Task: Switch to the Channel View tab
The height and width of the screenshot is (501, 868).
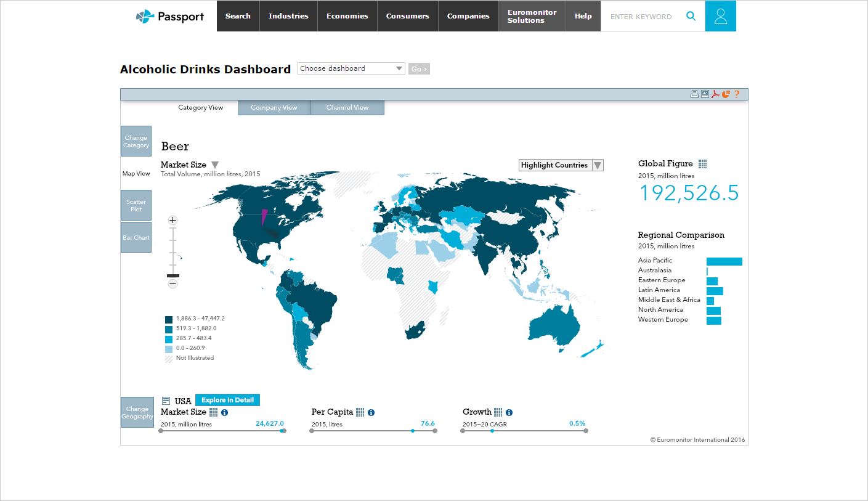Action: [x=347, y=108]
